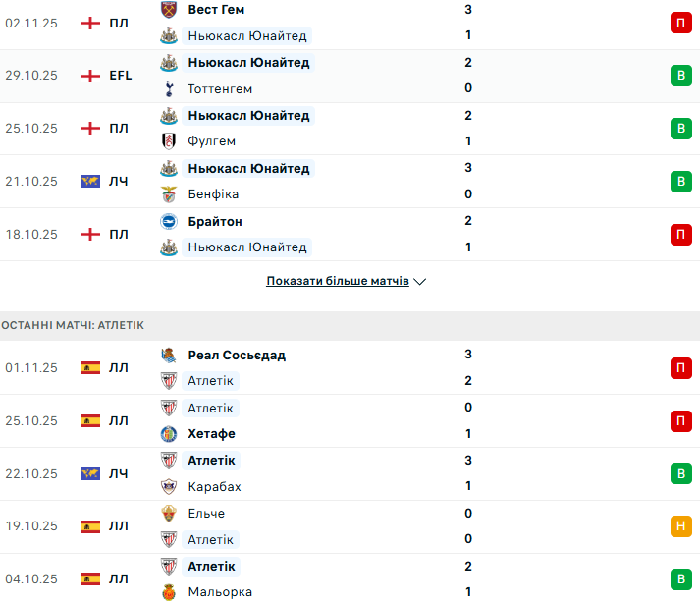Image resolution: width=700 pixels, height=604 pixels.
Task: Click green В badge for Tottenham match
Action: [679, 76]
